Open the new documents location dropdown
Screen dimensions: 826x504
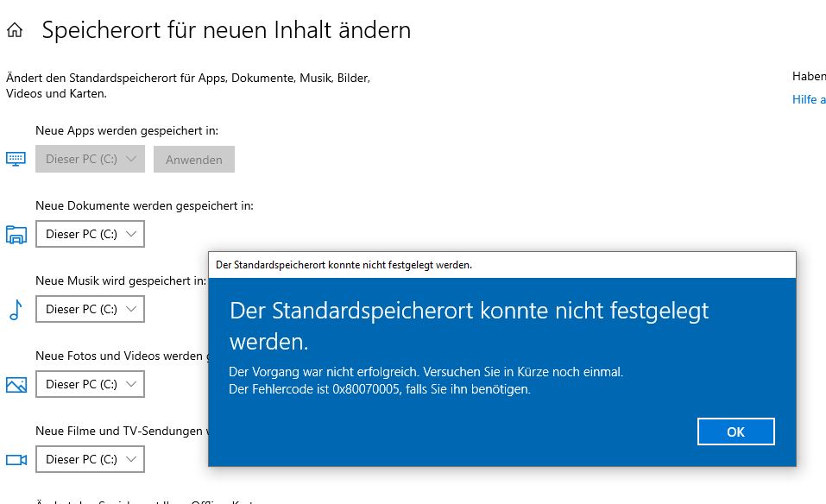(90, 234)
